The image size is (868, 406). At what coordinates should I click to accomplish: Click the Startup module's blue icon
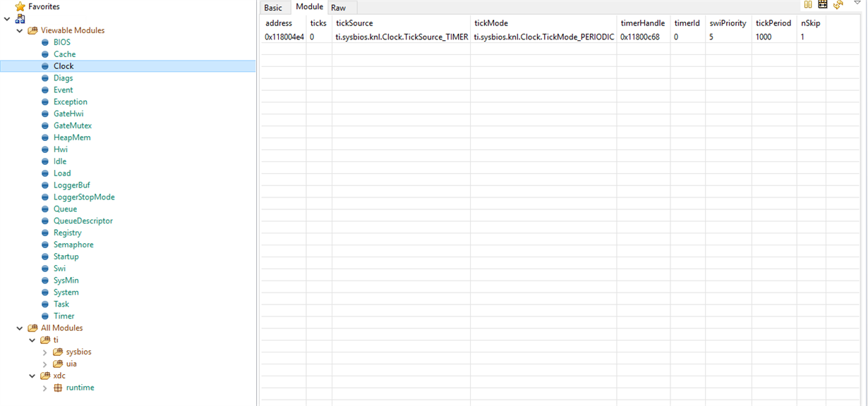(45, 257)
